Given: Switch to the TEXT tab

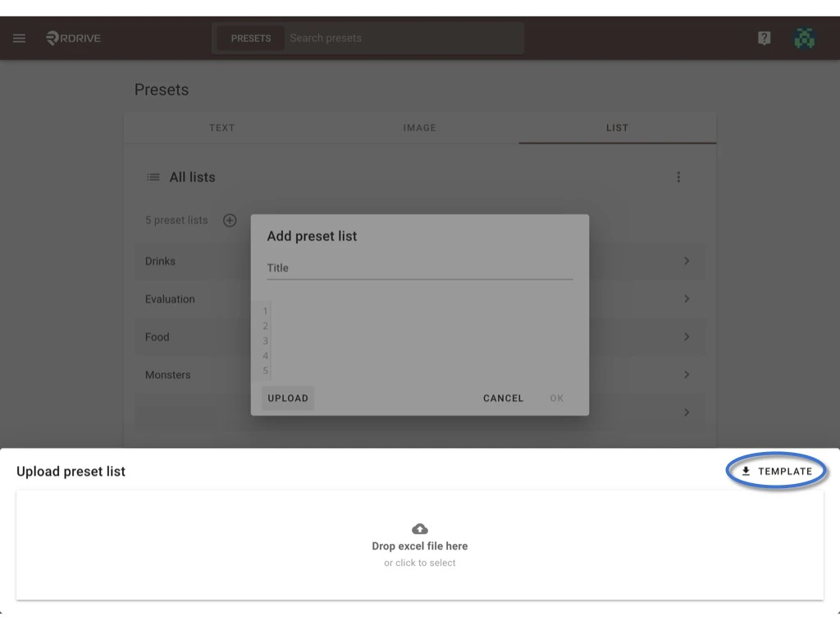Looking at the screenshot, I should coord(221,128).
